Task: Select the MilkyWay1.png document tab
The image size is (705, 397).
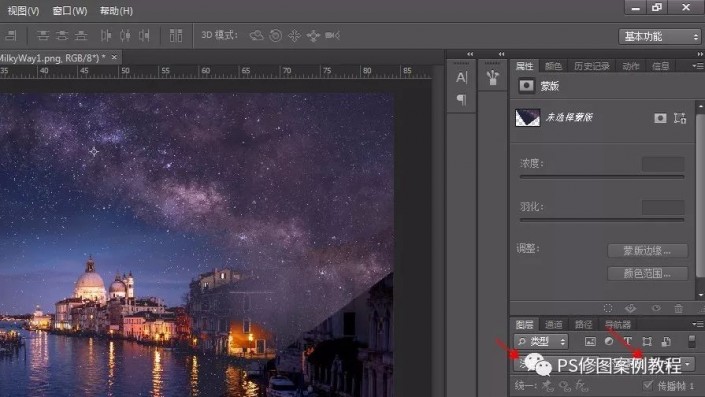Action: click(53, 58)
